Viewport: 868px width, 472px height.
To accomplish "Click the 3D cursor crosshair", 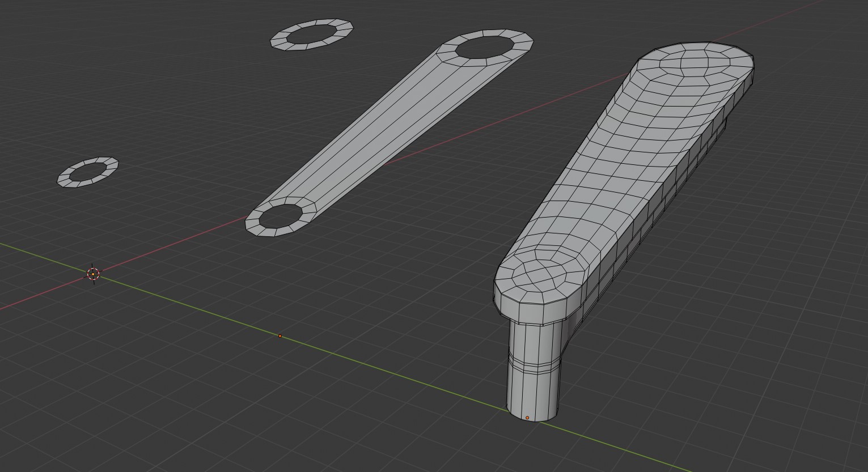I will (x=93, y=274).
